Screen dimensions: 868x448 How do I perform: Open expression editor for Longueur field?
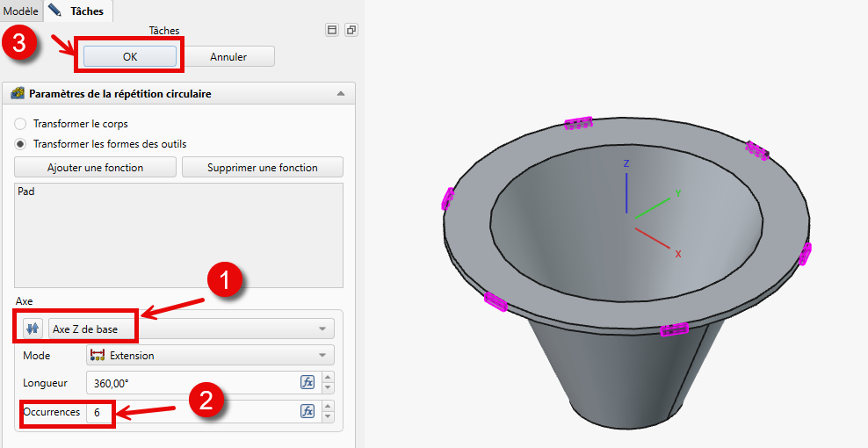[307, 382]
